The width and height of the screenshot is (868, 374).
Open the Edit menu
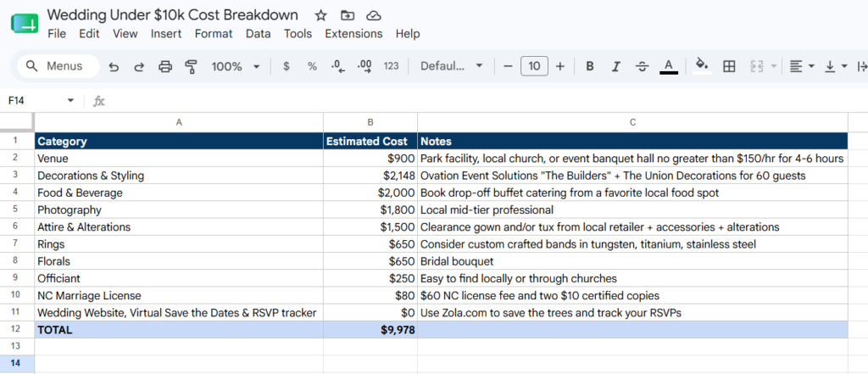(x=89, y=34)
